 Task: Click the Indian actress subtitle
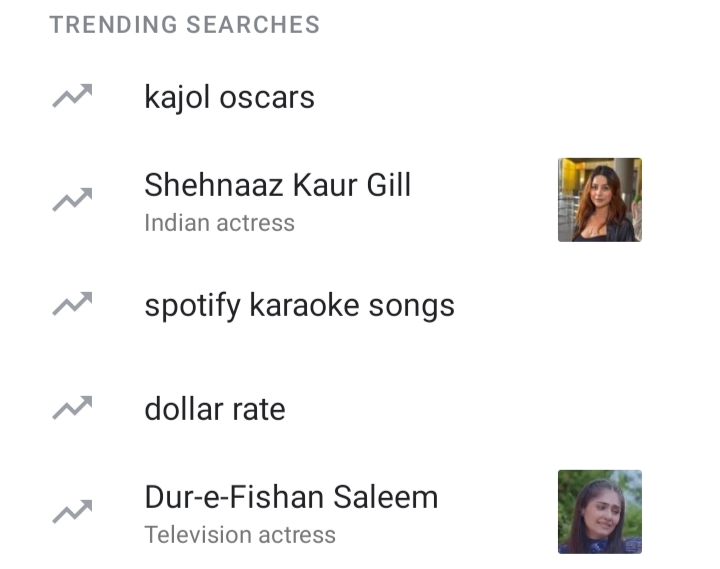219,223
